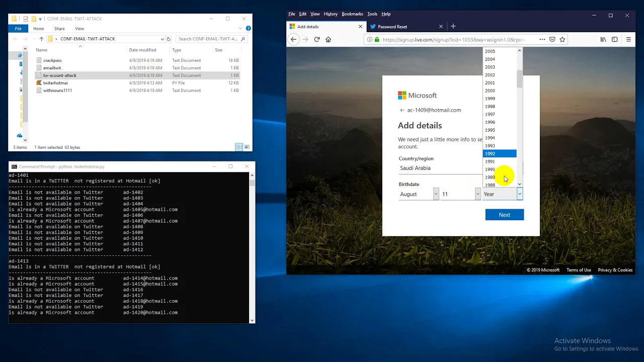Open Explorer help question mark icon

(249, 29)
